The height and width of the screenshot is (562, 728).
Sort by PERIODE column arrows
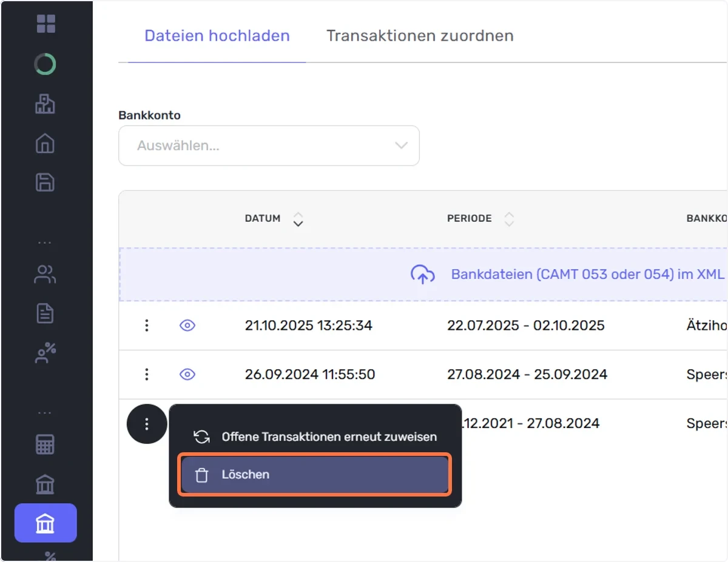509,219
